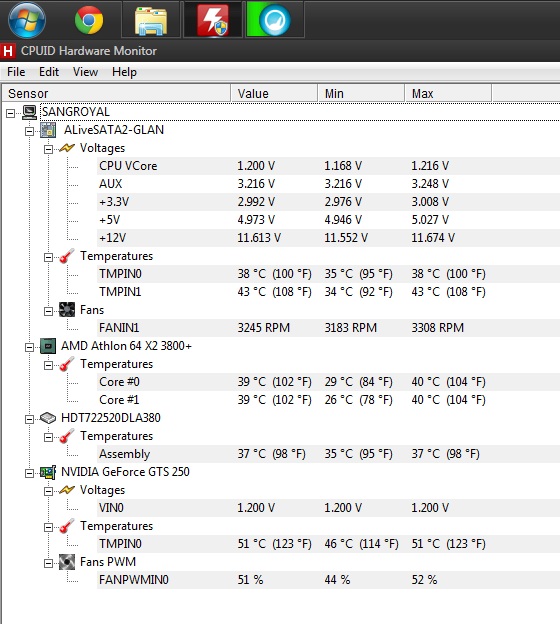This screenshot has width=560, height=624.
Task: Open the File menu
Action: [16, 72]
